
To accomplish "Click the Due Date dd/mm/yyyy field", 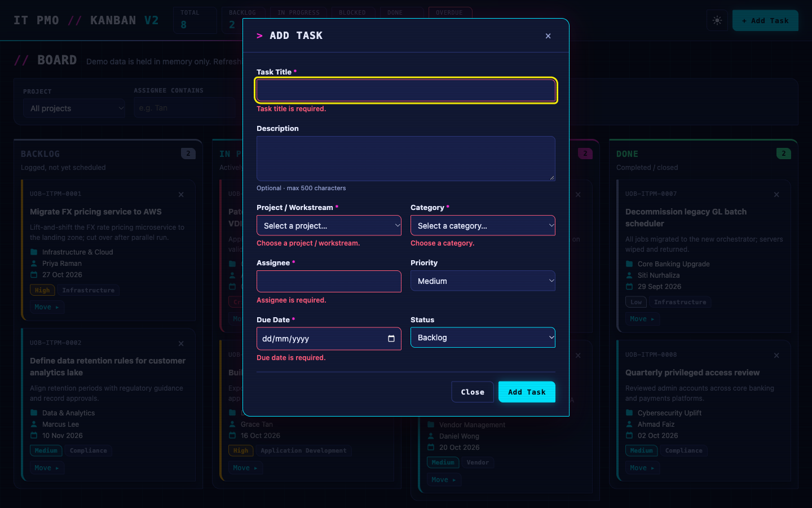I will 329,339.
